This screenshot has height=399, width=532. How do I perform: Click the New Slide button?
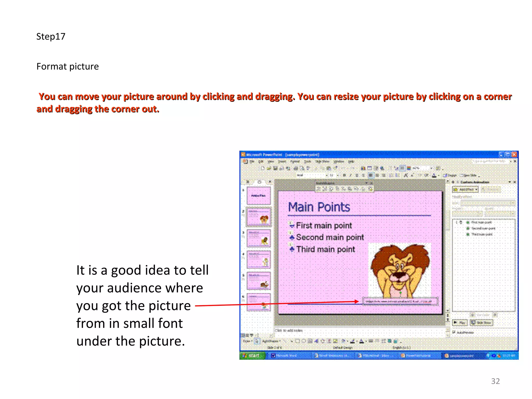click(468, 175)
